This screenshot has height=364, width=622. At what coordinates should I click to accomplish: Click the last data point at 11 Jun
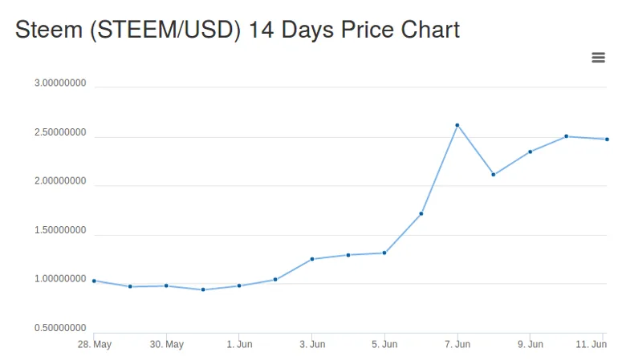[x=607, y=140]
